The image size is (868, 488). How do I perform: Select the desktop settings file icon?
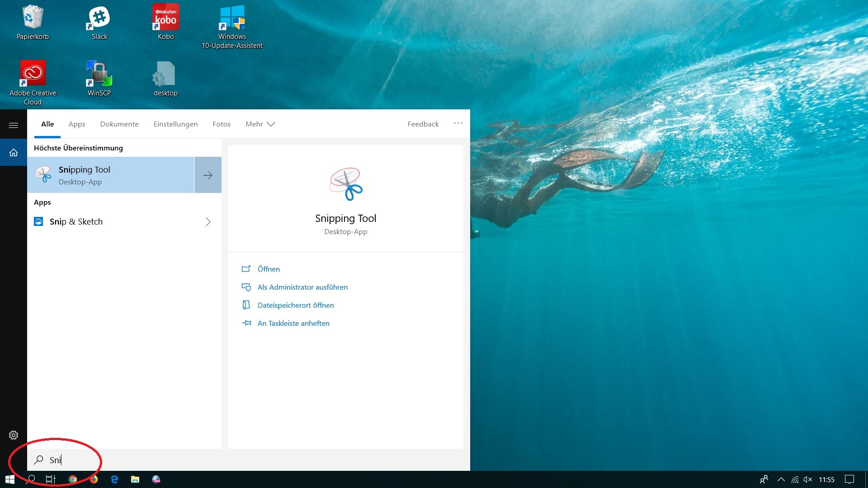(165, 78)
